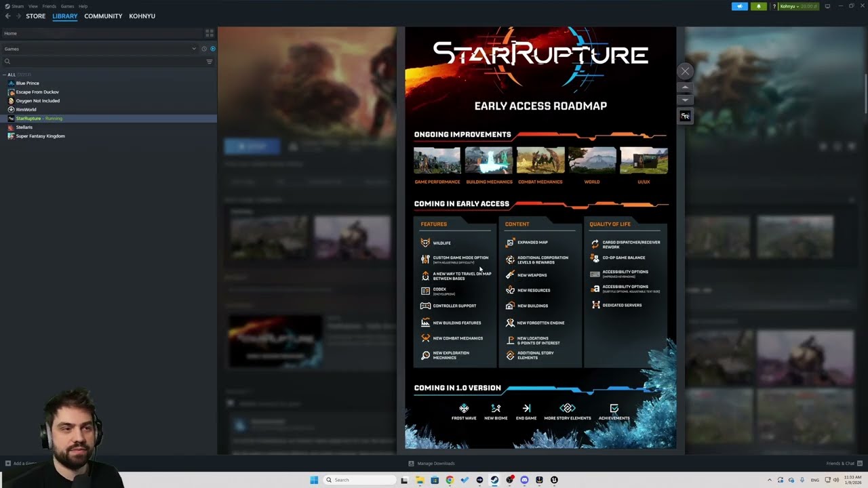Switch to the LIBRARY tab

pos(65,16)
